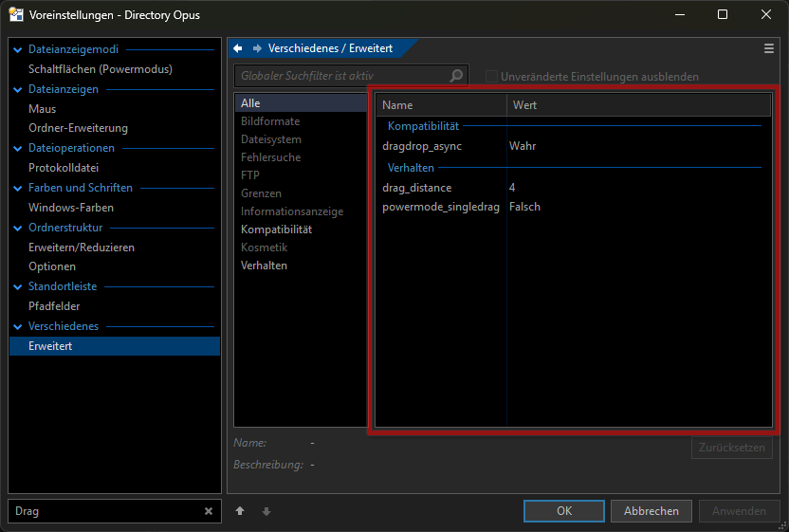
Task: Click the Wert column header
Action: (638, 105)
